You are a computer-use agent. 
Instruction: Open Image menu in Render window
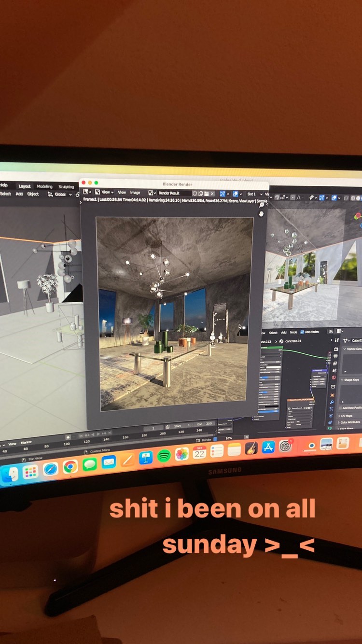click(135, 192)
